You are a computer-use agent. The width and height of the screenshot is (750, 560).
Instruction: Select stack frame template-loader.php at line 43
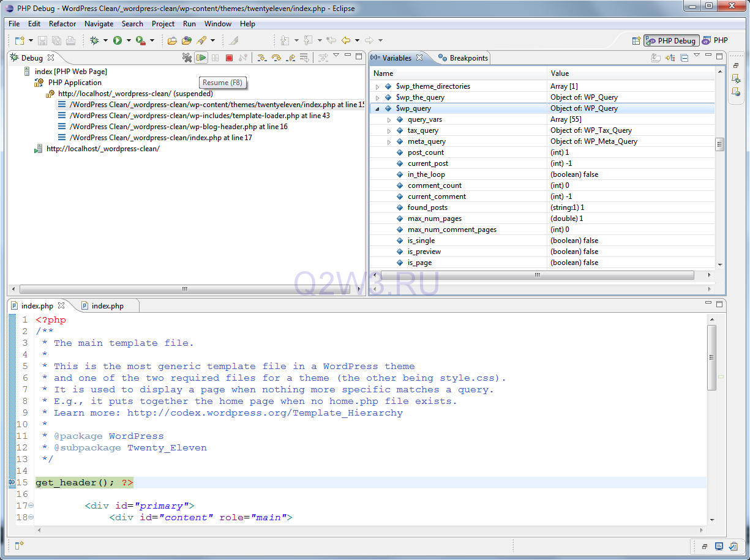(x=193, y=116)
